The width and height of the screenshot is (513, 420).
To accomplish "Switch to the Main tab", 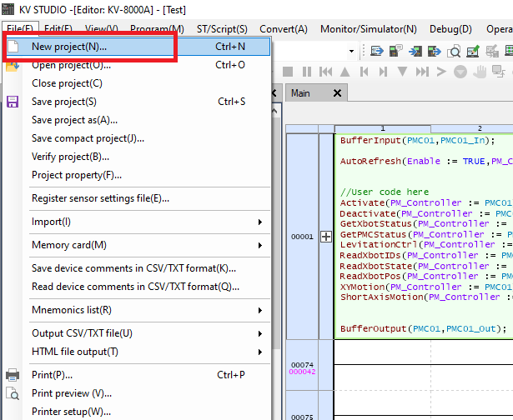I will point(301,93).
